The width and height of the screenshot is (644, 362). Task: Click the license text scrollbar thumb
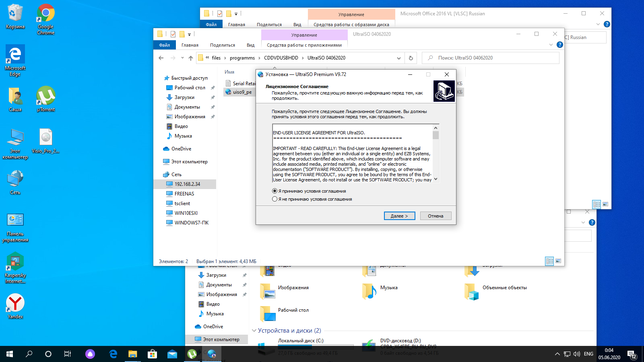tap(436, 135)
